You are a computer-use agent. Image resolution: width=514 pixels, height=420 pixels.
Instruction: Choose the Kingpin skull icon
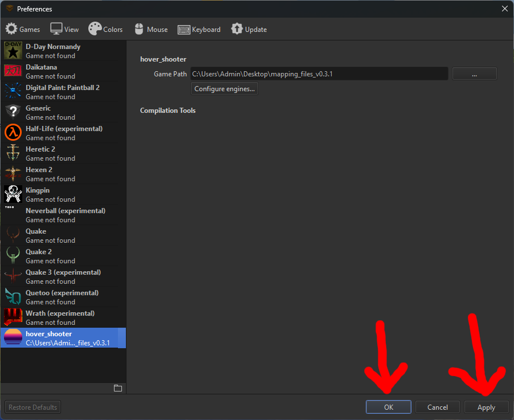13,194
